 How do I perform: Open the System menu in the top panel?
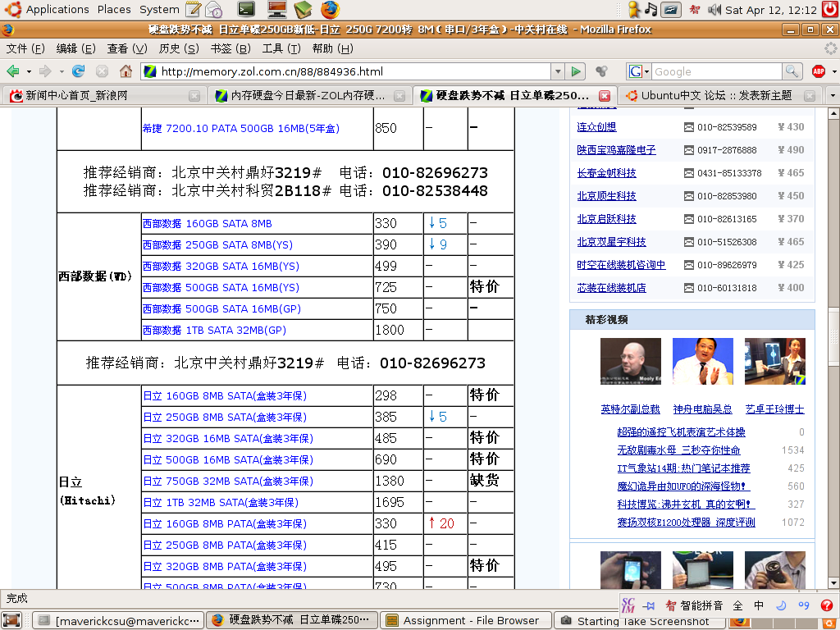click(x=159, y=9)
